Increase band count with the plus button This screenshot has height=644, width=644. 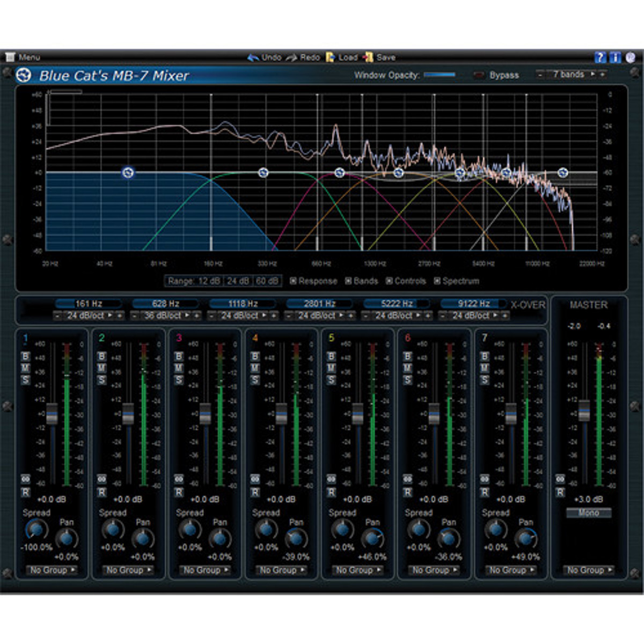pos(603,75)
